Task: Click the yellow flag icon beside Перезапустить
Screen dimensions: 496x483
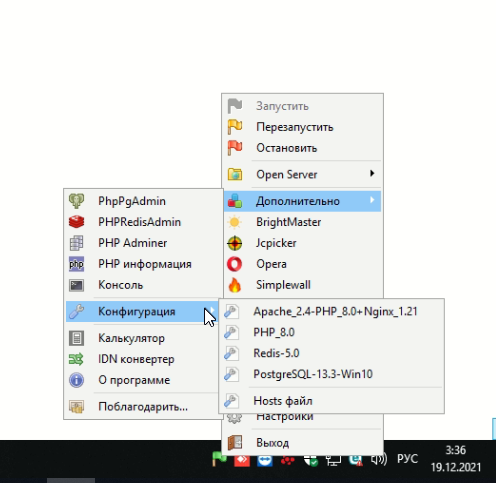Action: tap(235, 127)
